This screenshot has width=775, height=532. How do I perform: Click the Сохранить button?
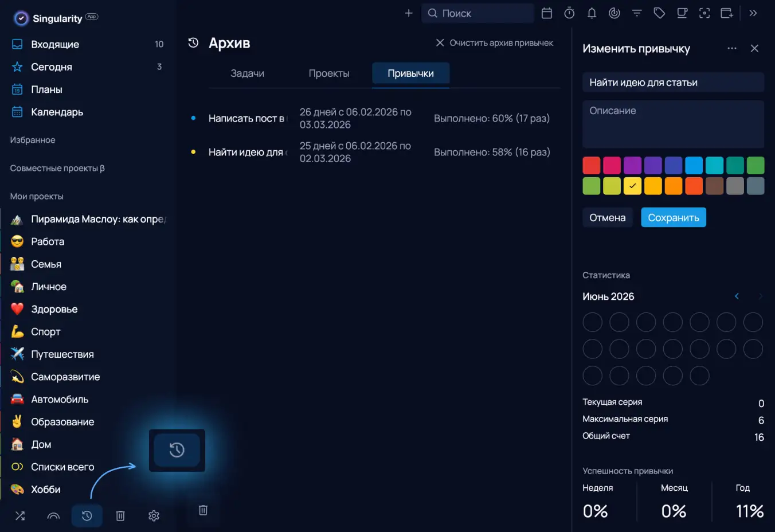coord(674,218)
